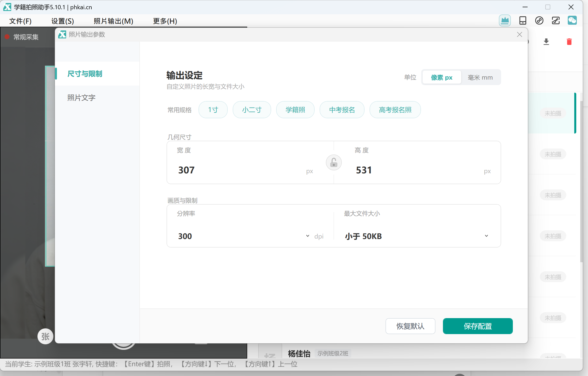Click the circular link icon in toolbar
This screenshot has width=588, height=376.
(x=539, y=20)
